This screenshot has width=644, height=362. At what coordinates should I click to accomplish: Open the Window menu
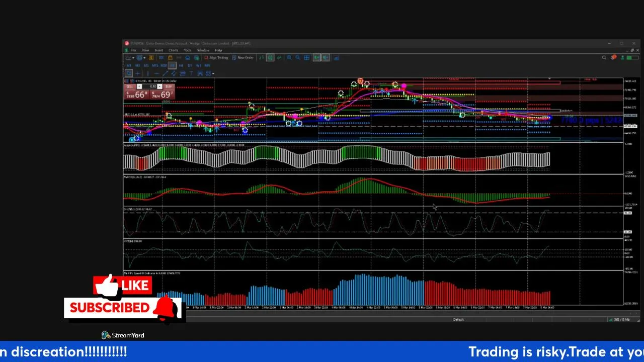click(203, 50)
